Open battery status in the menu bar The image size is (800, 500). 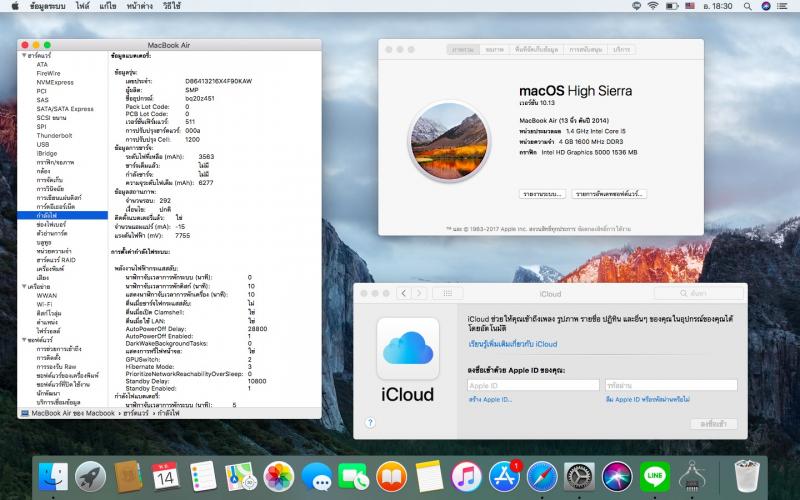coord(672,6)
